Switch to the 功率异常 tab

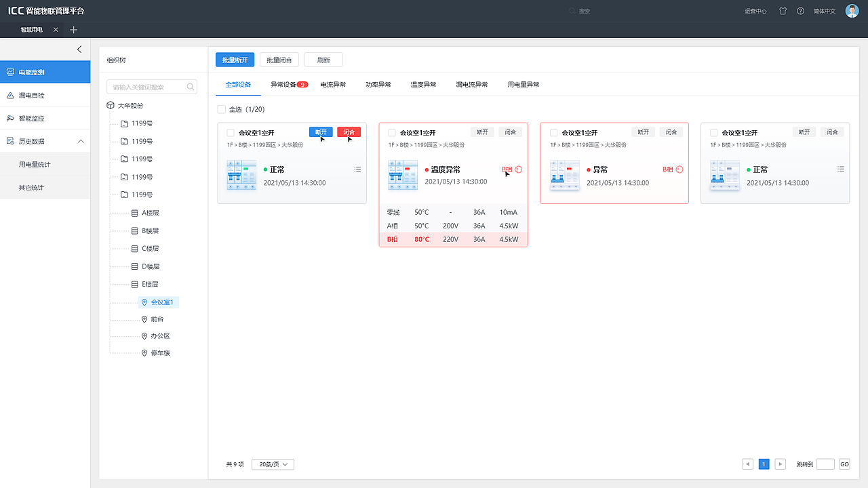[x=378, y=85]
